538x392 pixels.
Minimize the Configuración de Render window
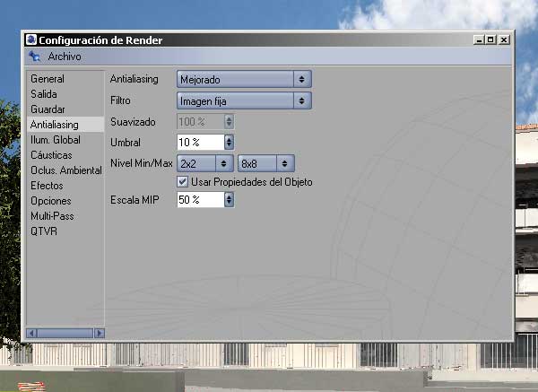478,39
